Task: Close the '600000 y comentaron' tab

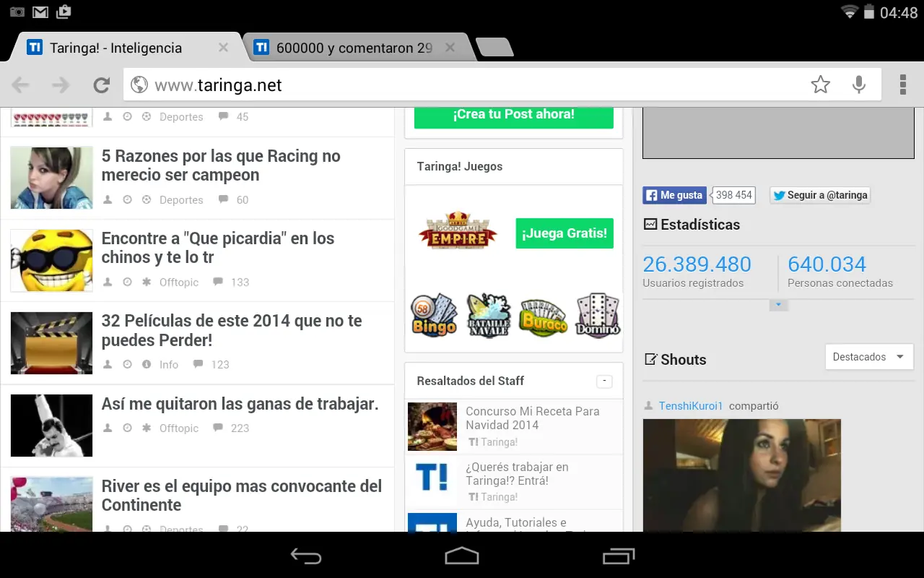Action: [x=450, y=48]
